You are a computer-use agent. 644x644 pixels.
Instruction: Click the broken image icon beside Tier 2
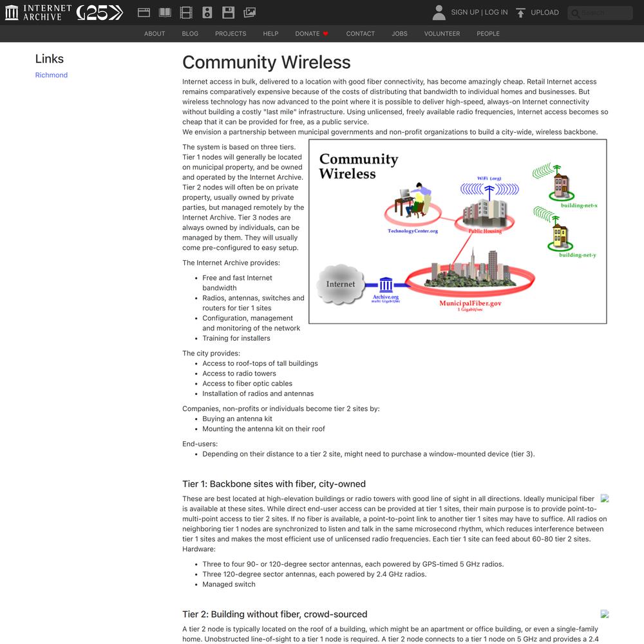pos(605,614)
